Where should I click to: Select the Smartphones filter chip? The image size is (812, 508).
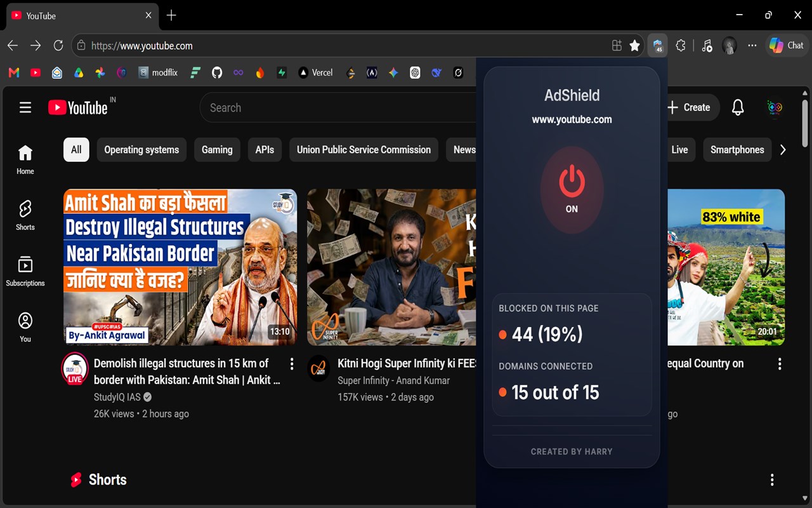(737, 150)
